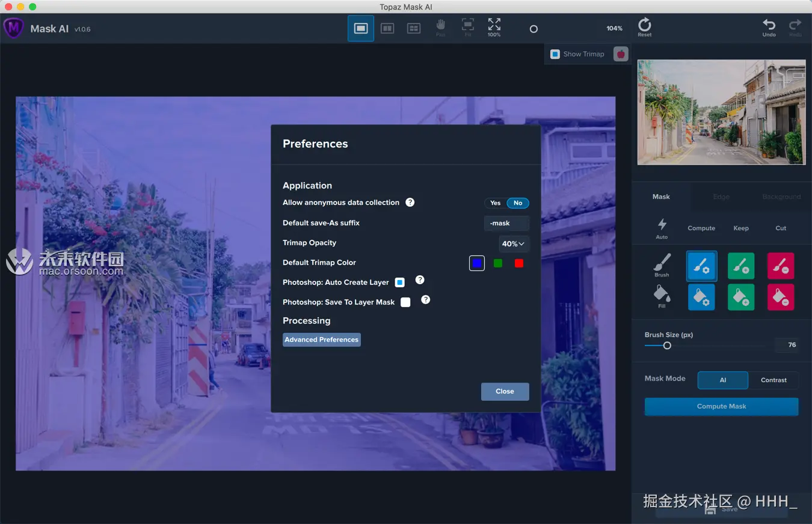Close the Preferences dialog
The image size is (812, 524).
[x=505, y=391]
